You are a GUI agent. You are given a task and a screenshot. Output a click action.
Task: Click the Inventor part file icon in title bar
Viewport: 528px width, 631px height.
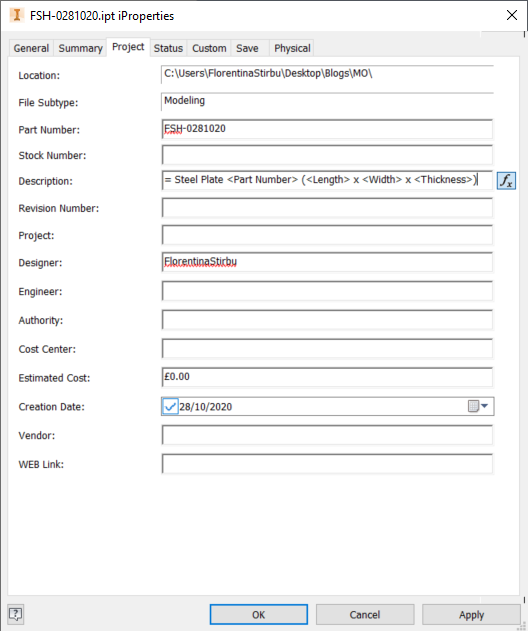16,15
